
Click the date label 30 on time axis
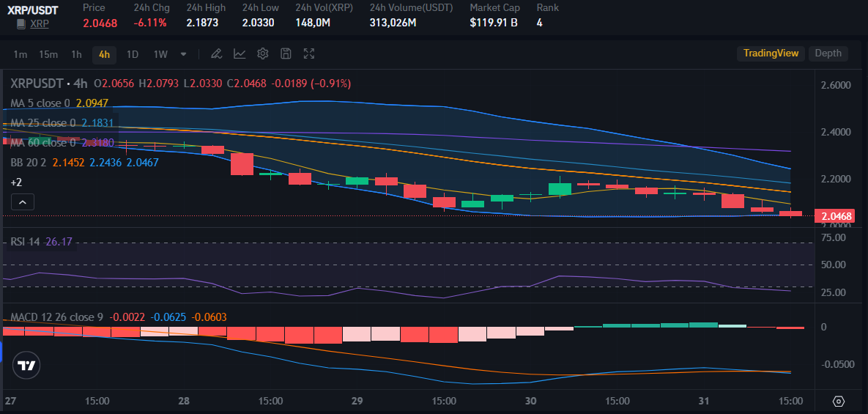532,401
